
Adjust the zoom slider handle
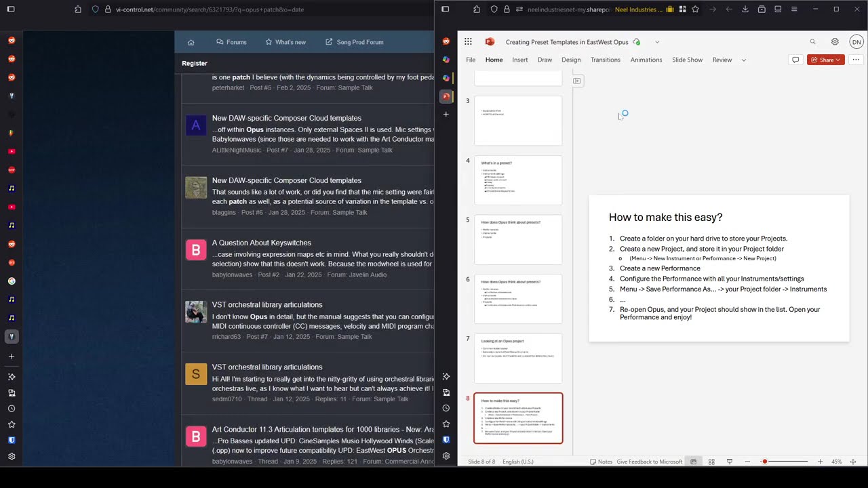(x=764, y=462)
